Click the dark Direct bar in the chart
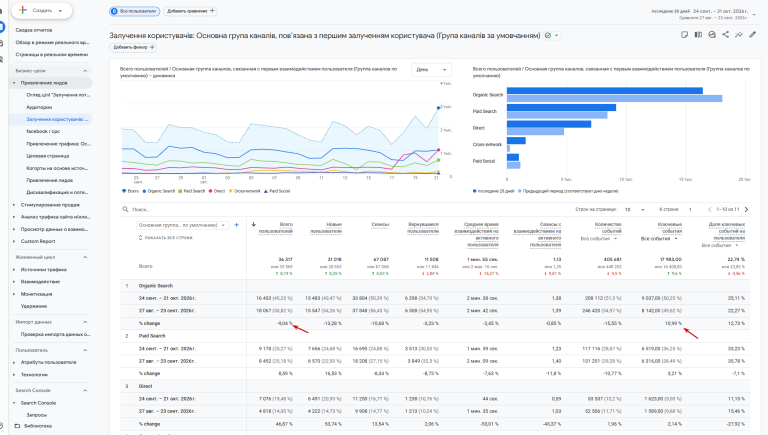 click(x=549, y=124)
